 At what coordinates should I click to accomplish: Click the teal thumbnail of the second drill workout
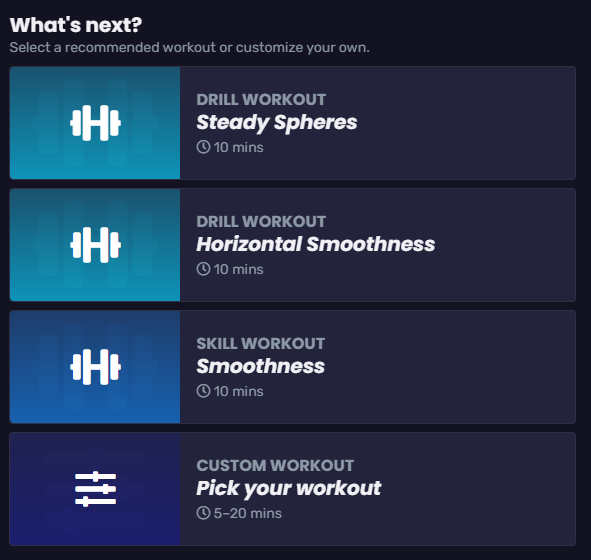point(95,245)
